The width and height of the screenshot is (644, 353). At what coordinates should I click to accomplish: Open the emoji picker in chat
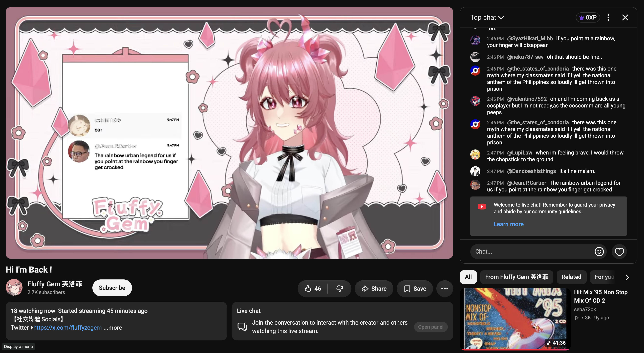[x=599, y=252]
